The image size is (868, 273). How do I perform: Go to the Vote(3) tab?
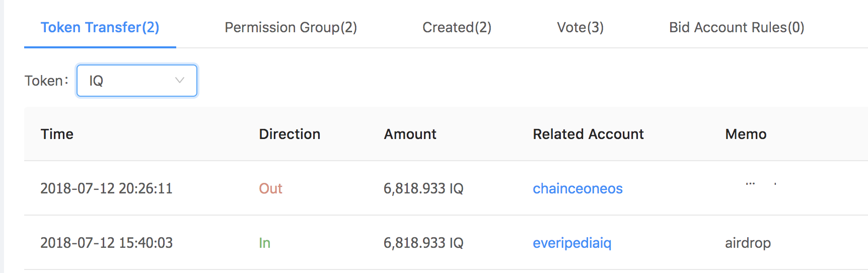pos(580,27)
